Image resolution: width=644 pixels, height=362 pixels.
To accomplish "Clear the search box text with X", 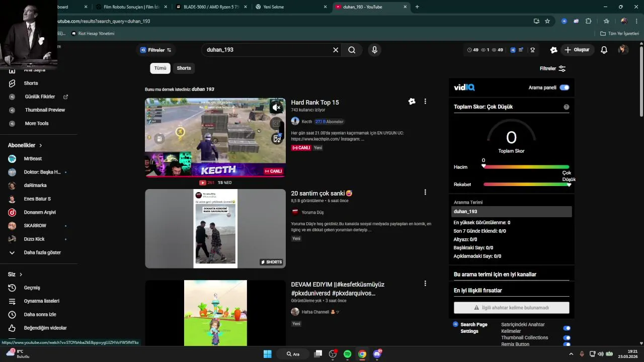I will tap(336, 50).
